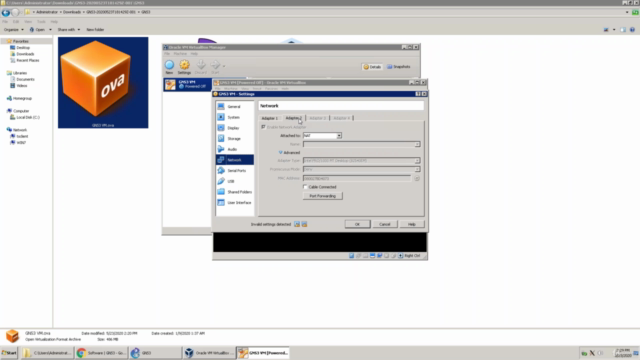The height and width of the screenshot is (360, 640).
Task: Open USB settings category icon
Action: [x=221, y=181]
